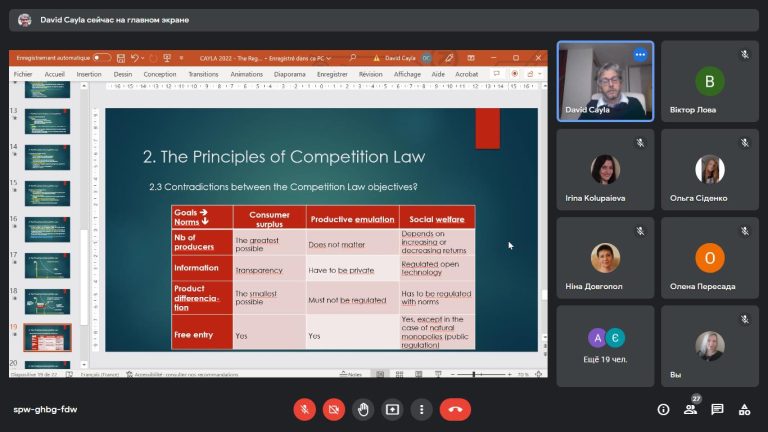Click the zoom slider handle
The image size is (768, 432).
pos(473,374)
